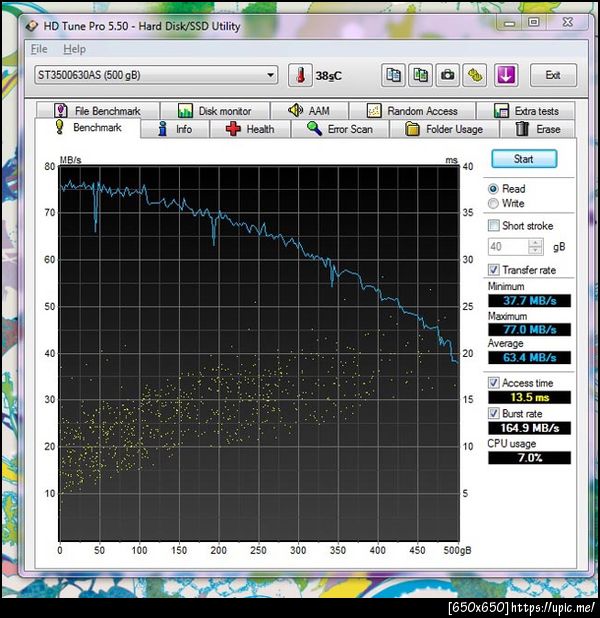The image size is (600, 618).
Task: Switch to the Folder Usage tab
Action: pos(444,129)
